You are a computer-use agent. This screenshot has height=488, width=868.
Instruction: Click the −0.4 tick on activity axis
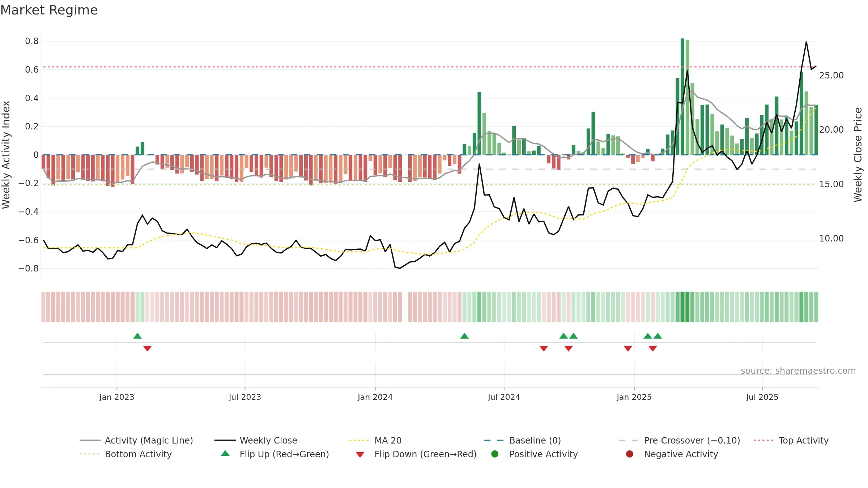click(29, 211)
